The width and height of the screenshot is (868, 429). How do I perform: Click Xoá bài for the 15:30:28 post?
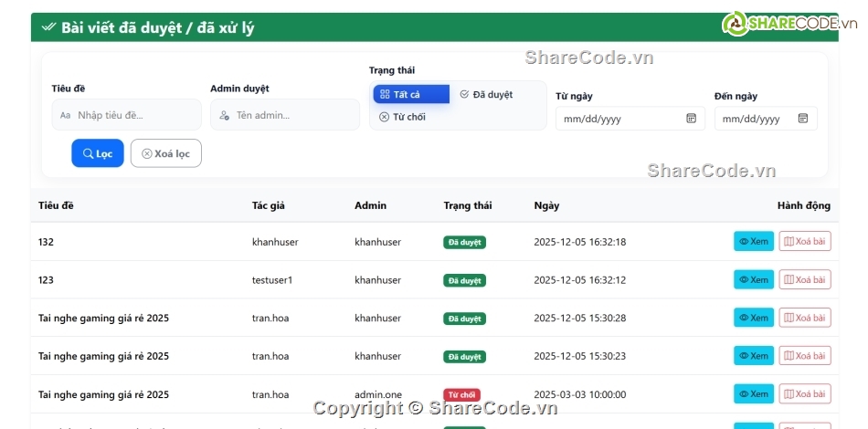tap(806, 318)
